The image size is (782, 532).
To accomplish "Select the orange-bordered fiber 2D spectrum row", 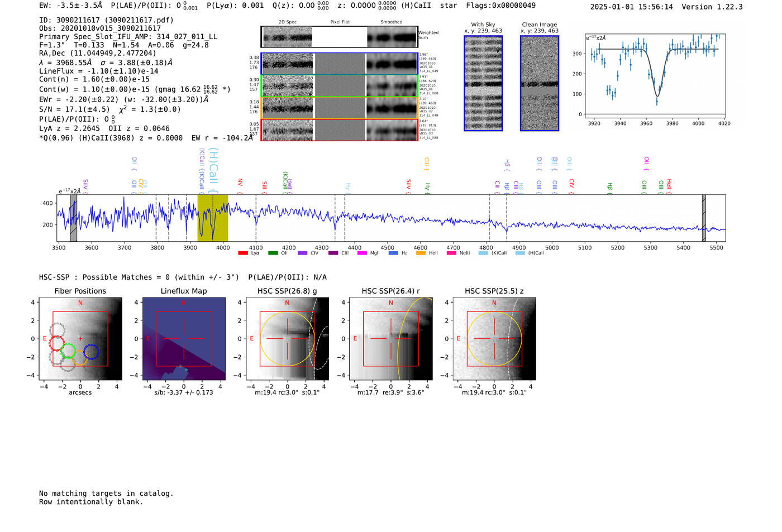I will pos(339,108).
